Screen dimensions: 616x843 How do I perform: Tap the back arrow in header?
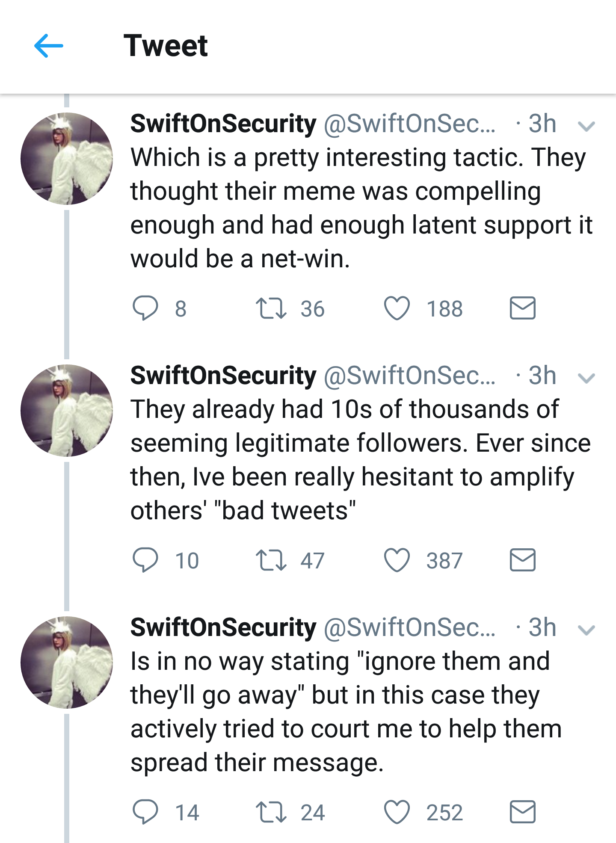[x=48, y=45]
